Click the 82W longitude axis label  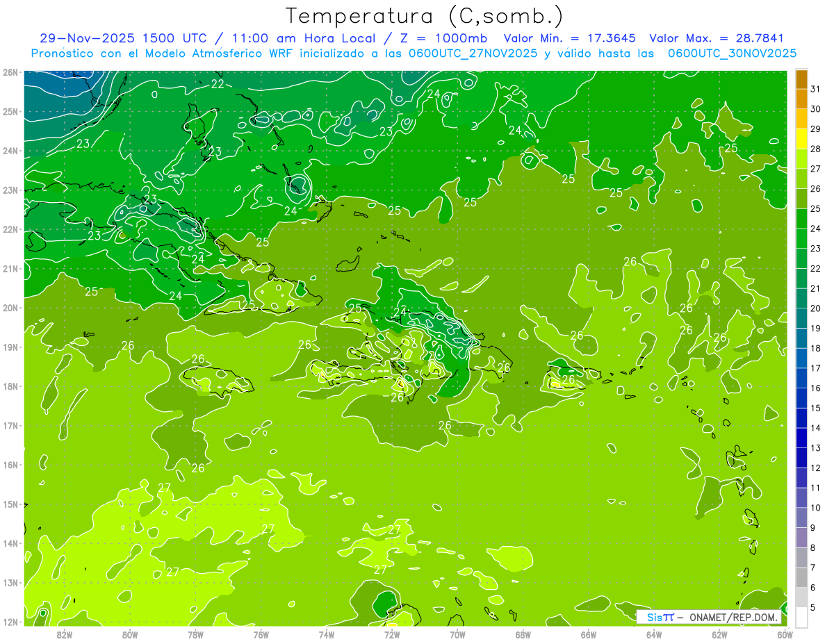65,634
